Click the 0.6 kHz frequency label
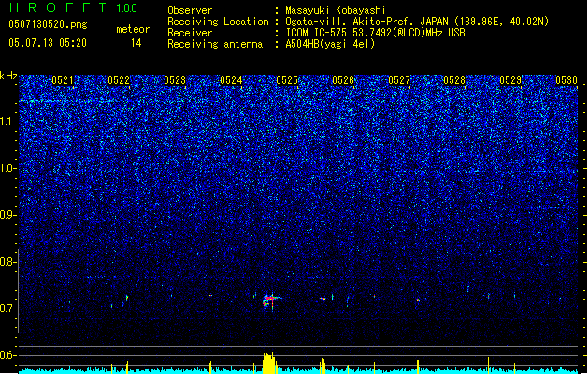This screenshot has height=374, width=588. (7, 355)
